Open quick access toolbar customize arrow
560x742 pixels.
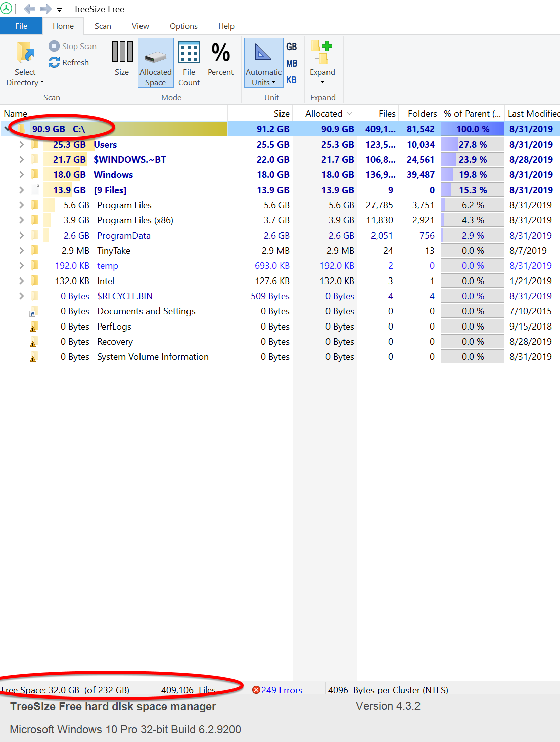tap(59, 10)
